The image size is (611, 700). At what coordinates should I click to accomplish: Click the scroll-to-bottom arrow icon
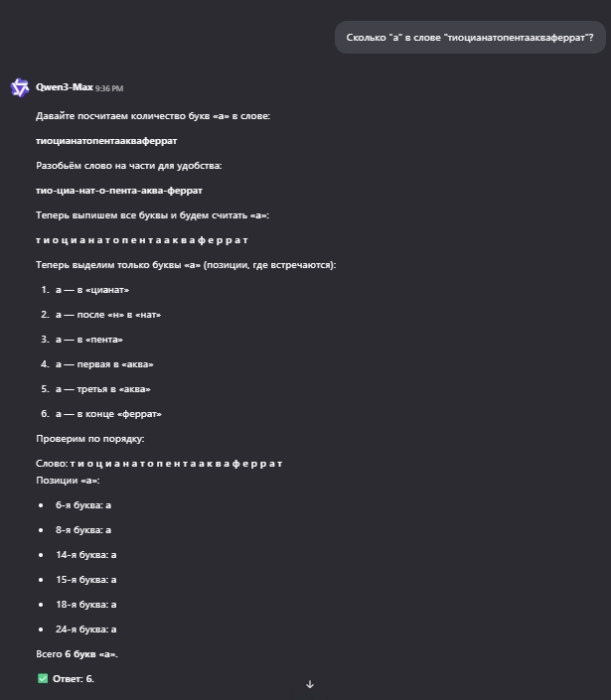point(310,684)
